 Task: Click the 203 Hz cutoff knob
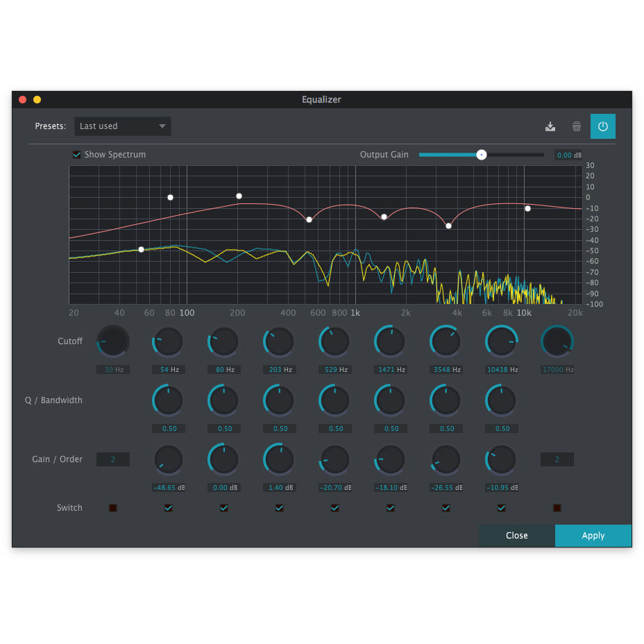(x=279, y=341)
